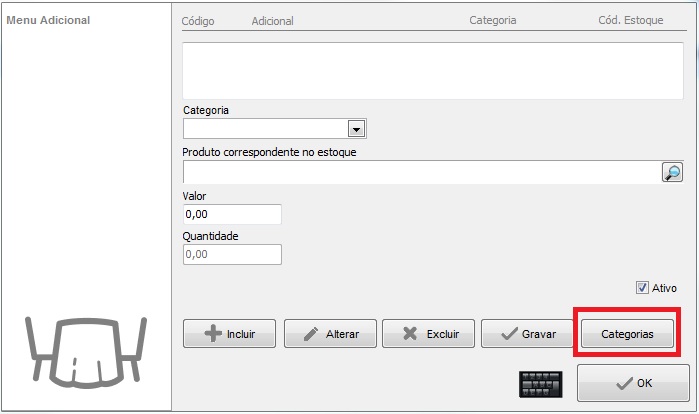This screenshot has width=699, height=414.
Task: Open the on-screen keyboard icon
Action: [541, 384]
